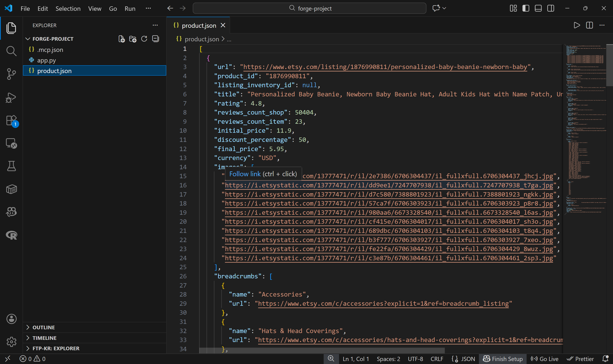The height and width of the screenshot is (364, 613).
Task: Open the View menu
Action: pos(95,8)
